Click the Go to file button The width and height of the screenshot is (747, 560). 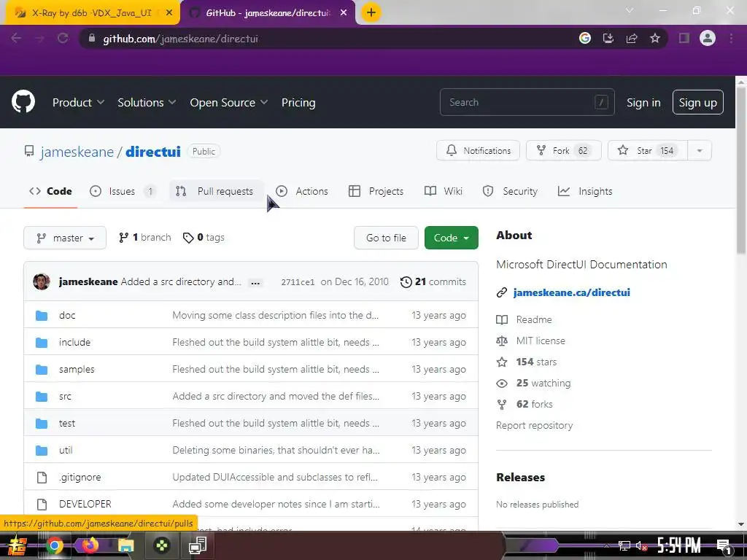386,238
